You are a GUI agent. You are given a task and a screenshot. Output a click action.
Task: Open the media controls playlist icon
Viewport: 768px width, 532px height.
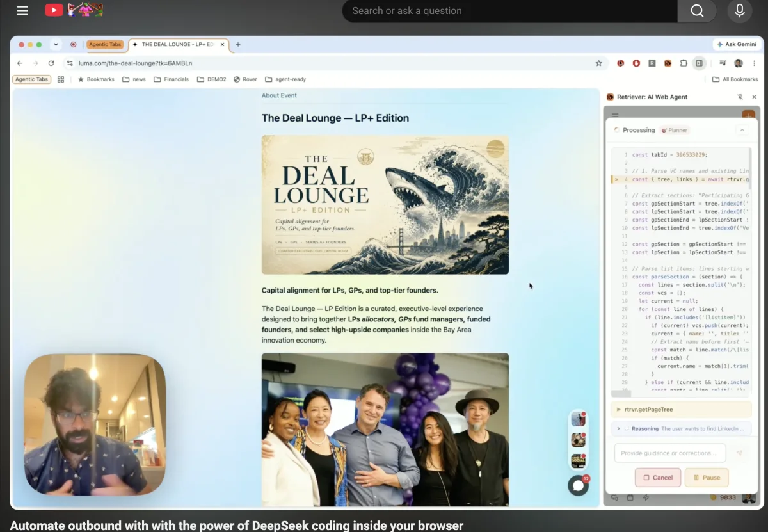click(x=723, y=63)
